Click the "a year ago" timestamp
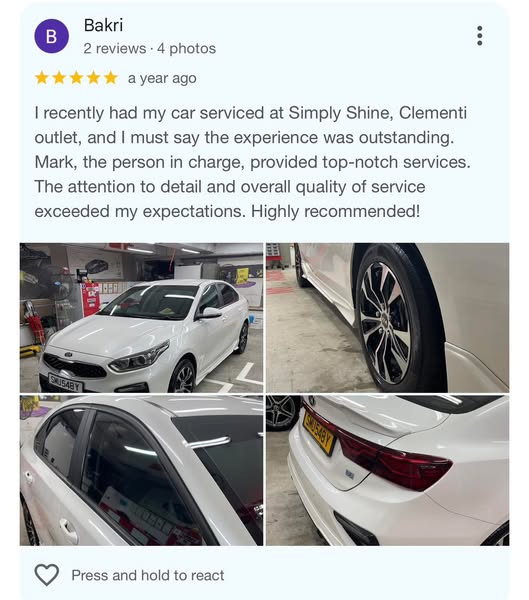 pyautogui.click(x=162, y=78)
